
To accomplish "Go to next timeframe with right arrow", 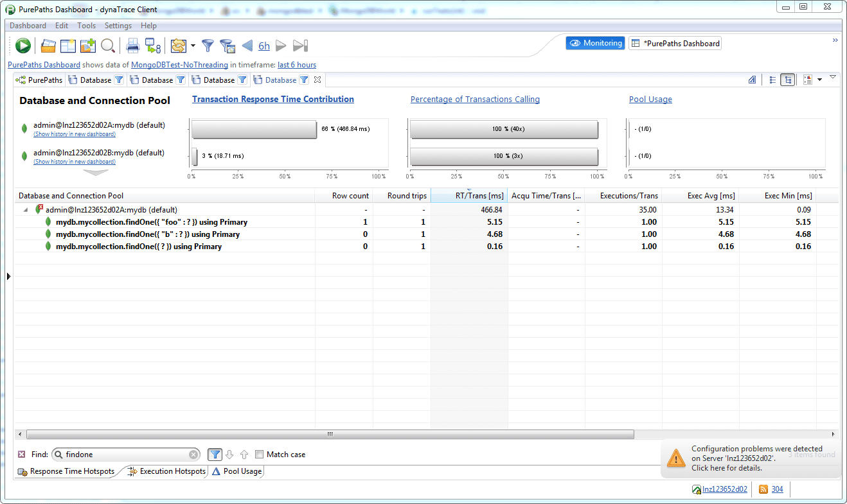I will pyautogui.click(x=281, y=46).
